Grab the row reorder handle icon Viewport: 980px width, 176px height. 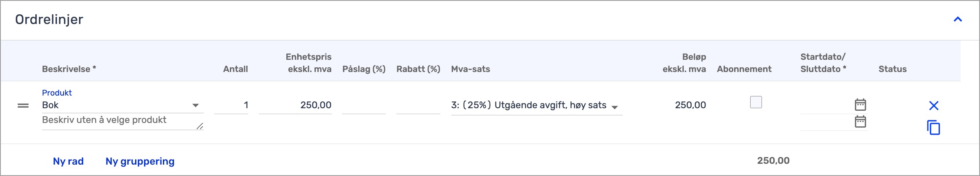tap(23, 106)
